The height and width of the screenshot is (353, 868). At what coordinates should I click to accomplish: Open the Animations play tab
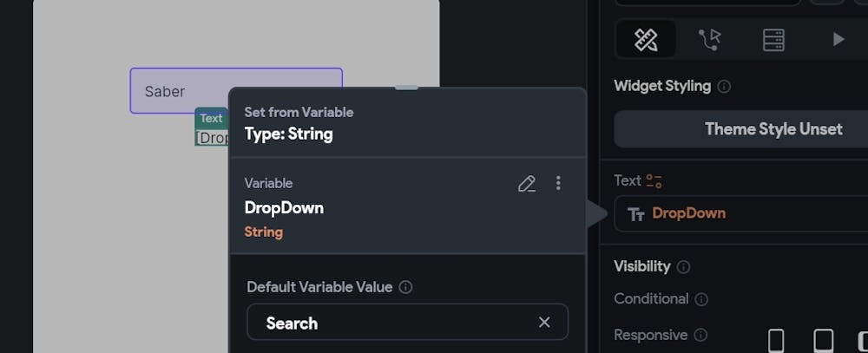[838, 39]
